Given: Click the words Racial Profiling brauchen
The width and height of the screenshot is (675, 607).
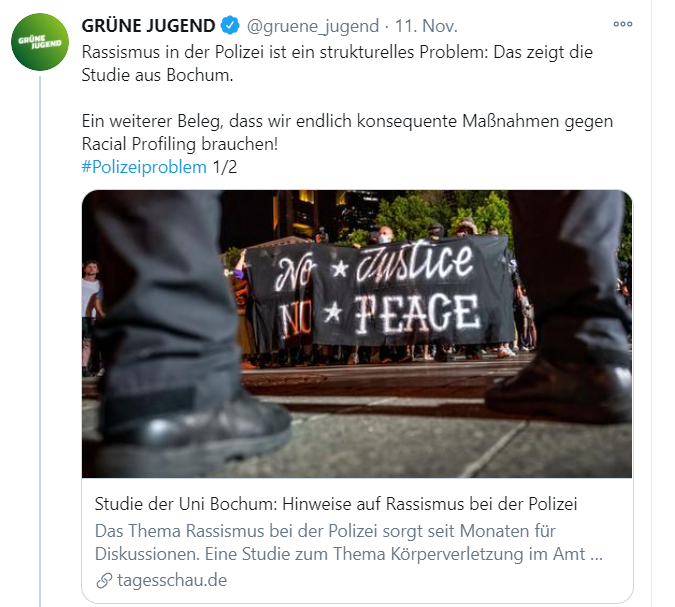Looking at the screenshot, I should pos(180,144).
